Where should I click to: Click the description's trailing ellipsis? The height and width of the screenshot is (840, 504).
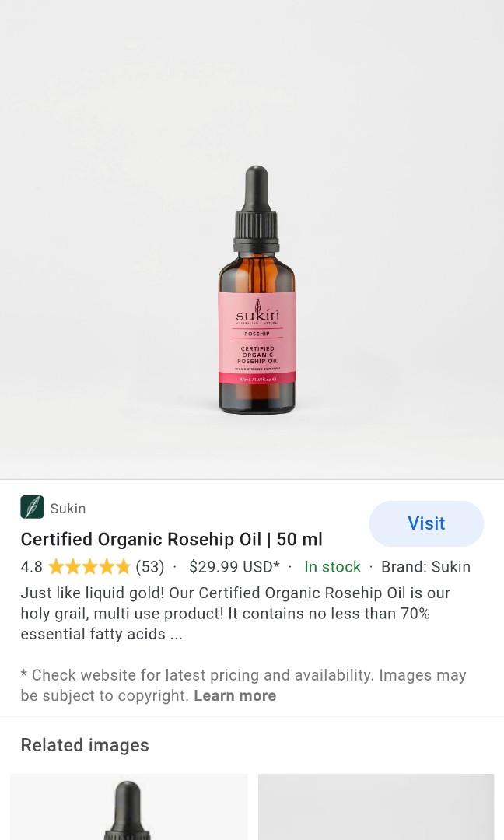tap(177, 635)
